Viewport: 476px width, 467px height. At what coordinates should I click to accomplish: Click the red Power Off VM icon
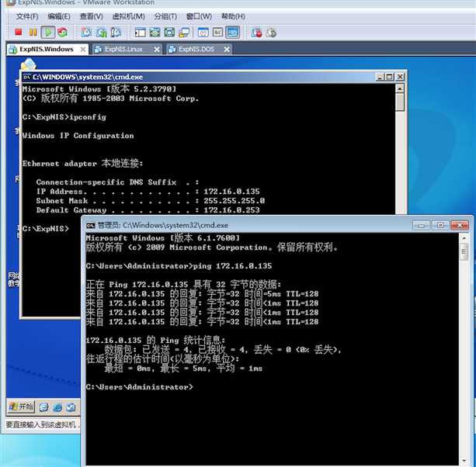click(x=19, y=32)
